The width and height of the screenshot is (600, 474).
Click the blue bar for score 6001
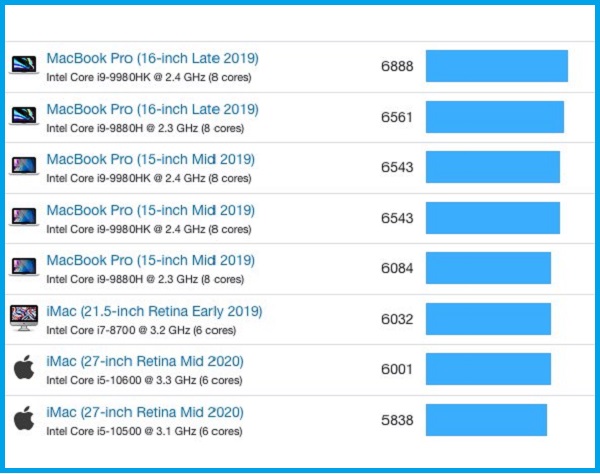(x=488, y=368)
